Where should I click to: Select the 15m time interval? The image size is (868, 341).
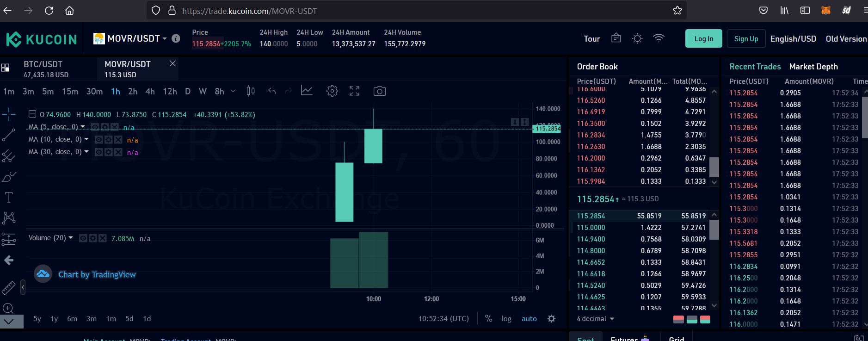coord(70,92)
